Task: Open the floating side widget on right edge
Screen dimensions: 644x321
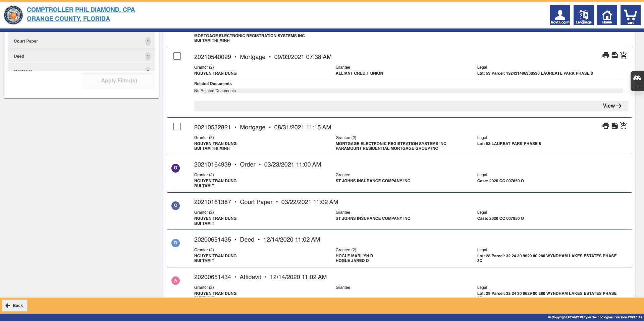Action: point(637,81)
